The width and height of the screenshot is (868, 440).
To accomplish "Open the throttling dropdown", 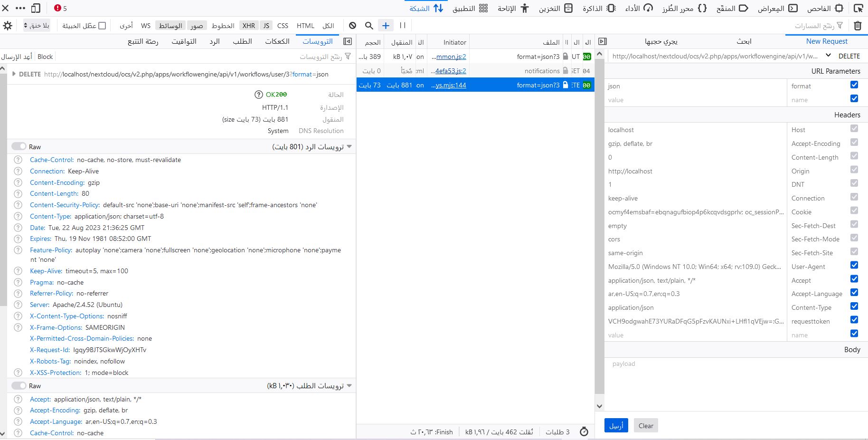I will 37,26.
